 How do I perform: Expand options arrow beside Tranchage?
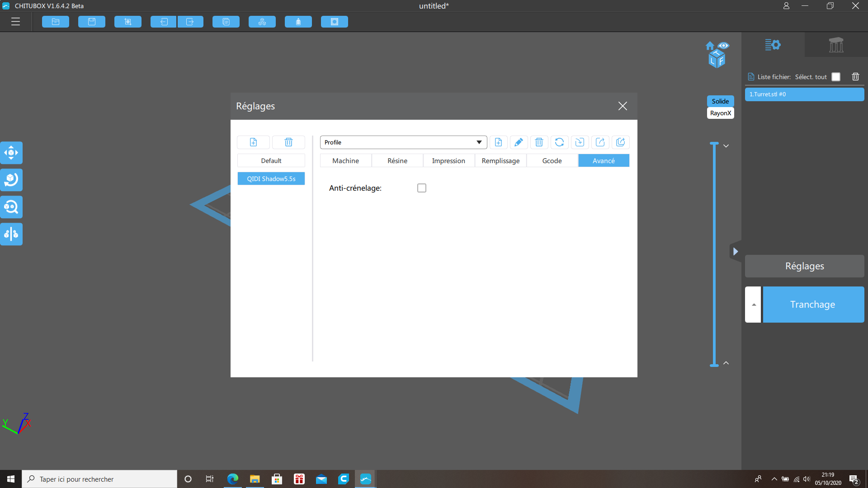click(753, 305)
